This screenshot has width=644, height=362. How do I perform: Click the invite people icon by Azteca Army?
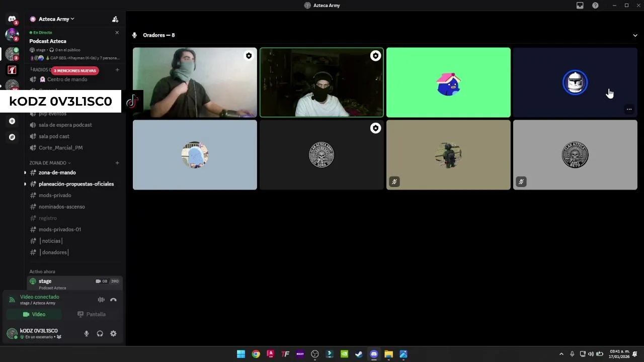[x=115, y=19]
